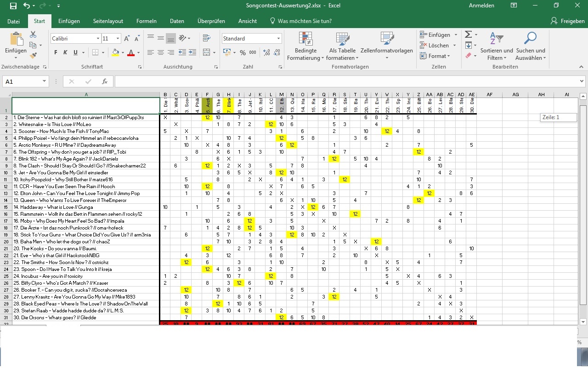Remove a decimal place
The image size is (588, 368).
(x=277, y=52)
